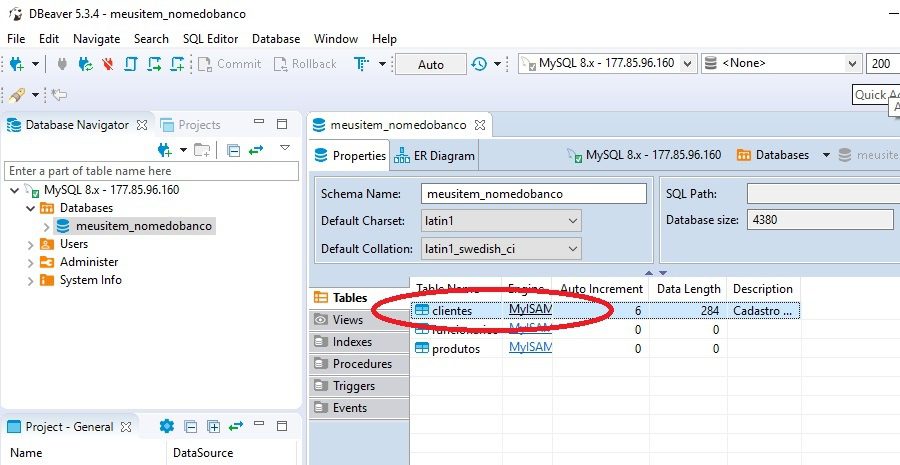Open the Window menu
This screenshot has height=465, width=900.
coord(336,39)
